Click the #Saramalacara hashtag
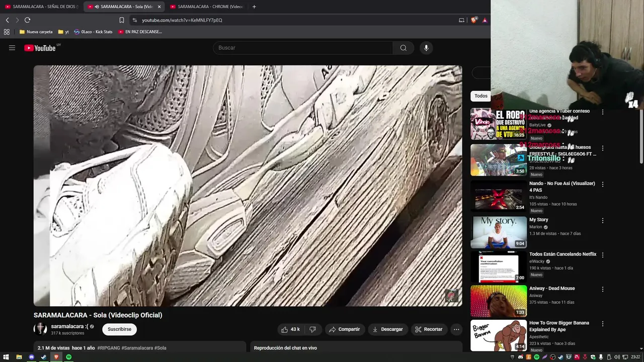The image size is (644, 362). (137, 348)
